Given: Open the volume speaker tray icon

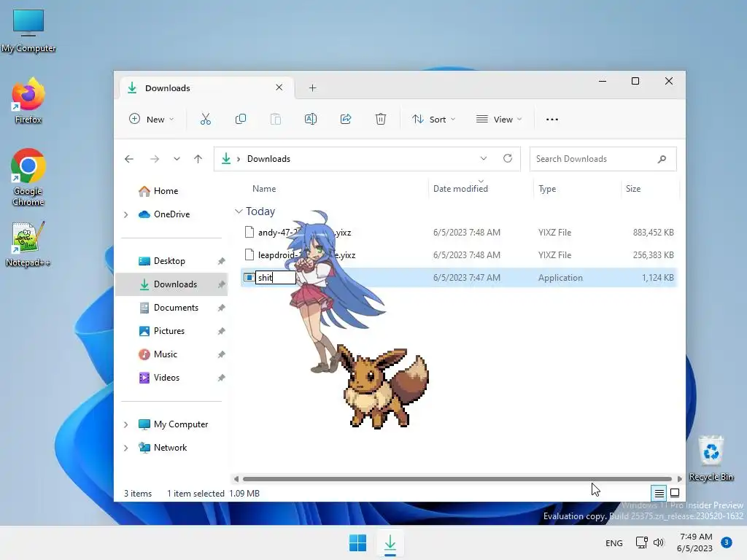Looking at the screenshot, I should point(659,542).
